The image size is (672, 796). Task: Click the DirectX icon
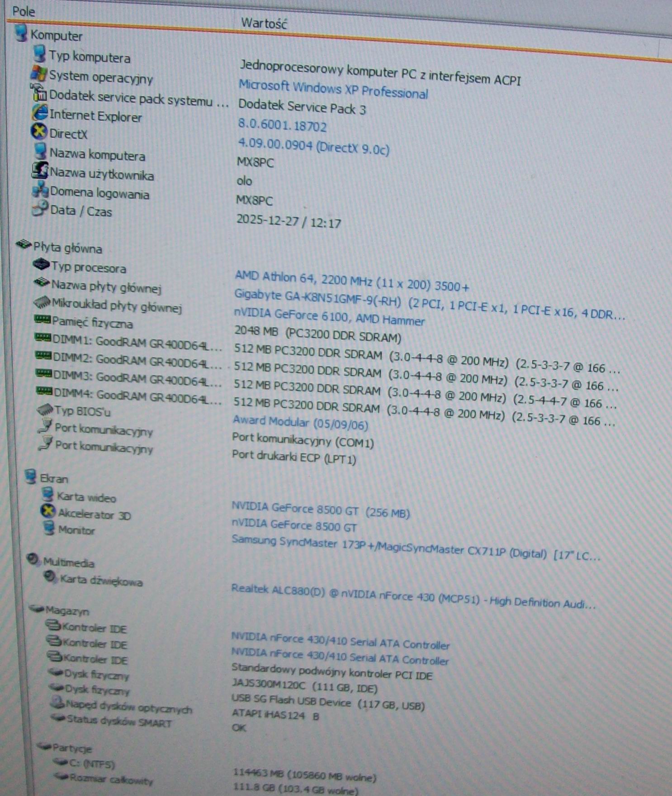click(x=39, y=132)
